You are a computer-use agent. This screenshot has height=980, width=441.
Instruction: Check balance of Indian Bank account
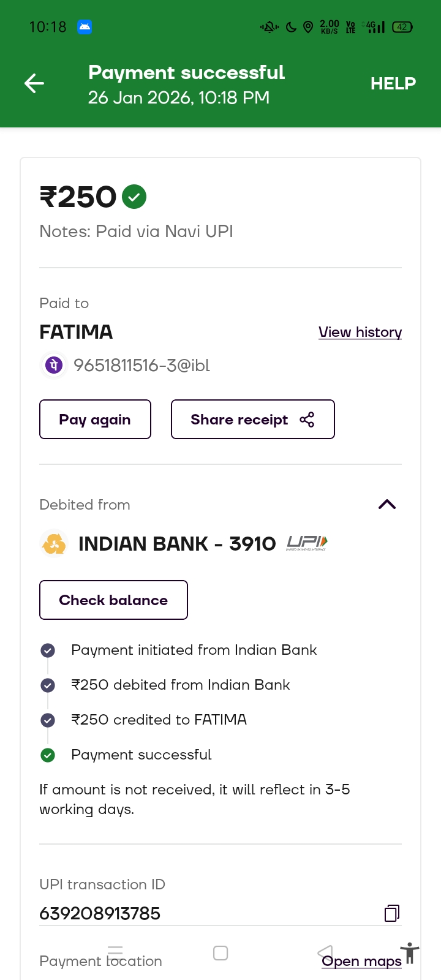coord(113,600)
